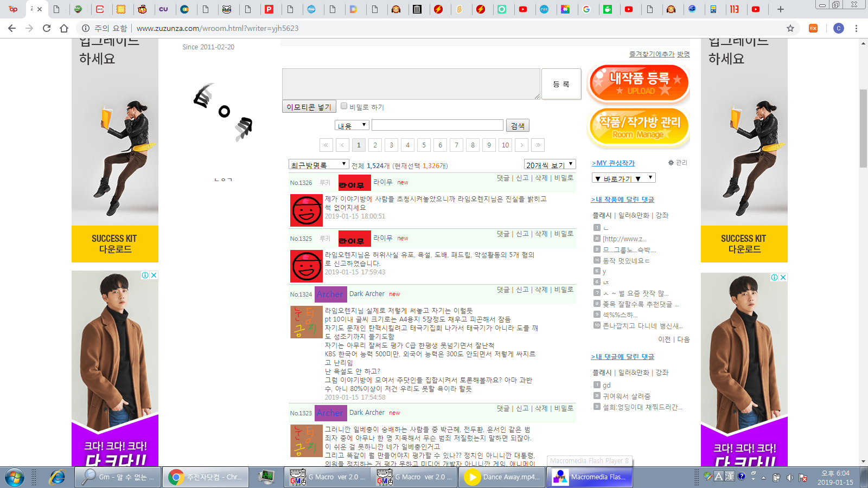The image size is (868, 488).
Task: Show hidden system tray icons arrow
Action: pyautogui.click(x=763, y=478)
